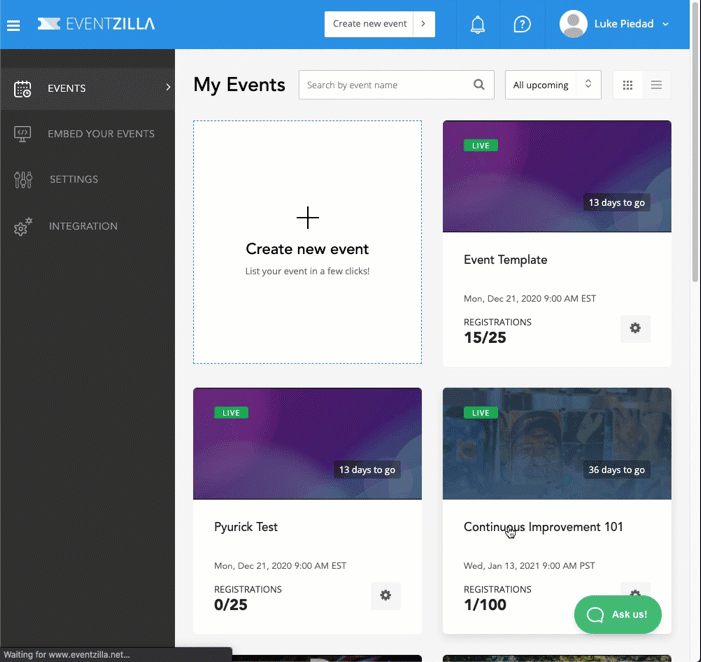The width and height of the screenshot is (701, 662).
Task: Click the Events calendar icon
Action: (x=22, y=89)
